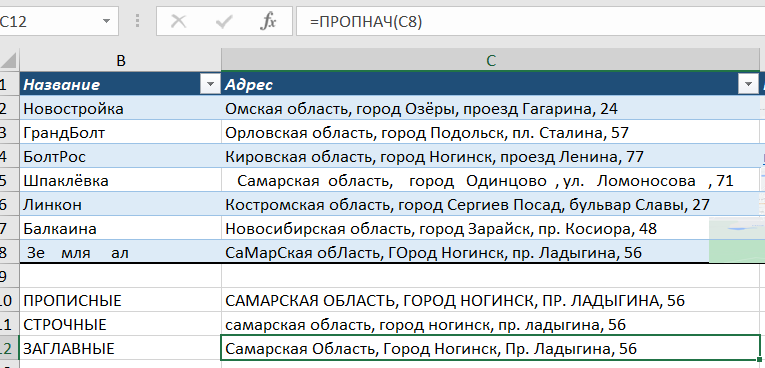Select the cell containing ГрандБолт
Screen dimensions: 765x368
[121, 132]
